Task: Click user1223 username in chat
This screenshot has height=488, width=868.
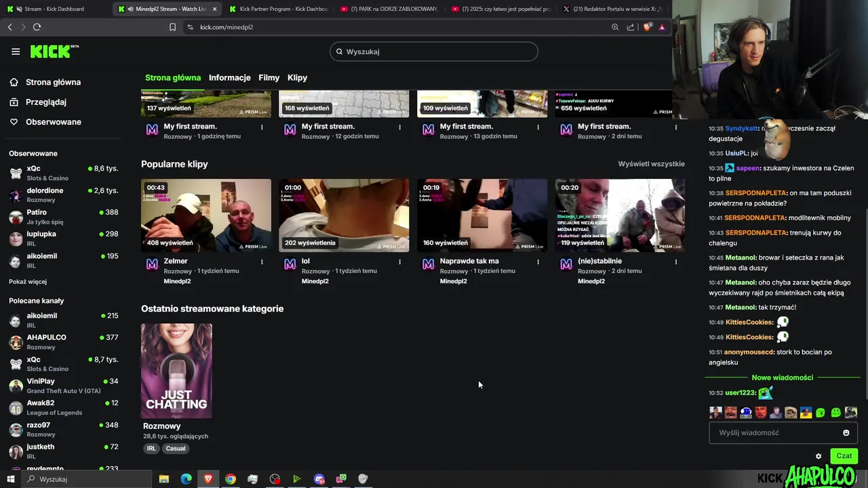Action: pyautogui.click(x=740, y=393)
